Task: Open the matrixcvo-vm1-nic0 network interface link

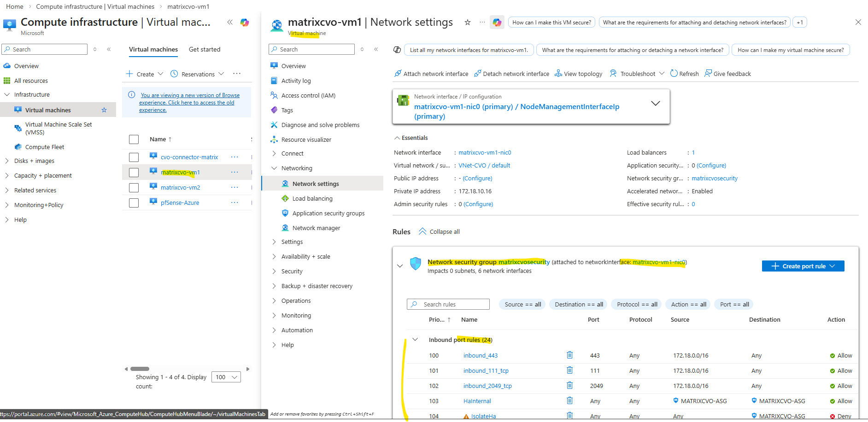Action: coord(485,152)
